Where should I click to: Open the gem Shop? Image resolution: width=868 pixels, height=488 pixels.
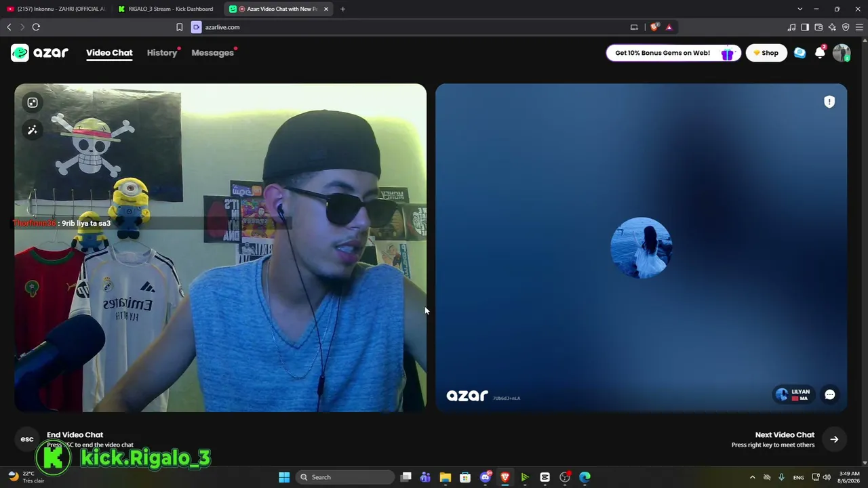[x=766, y=53]
